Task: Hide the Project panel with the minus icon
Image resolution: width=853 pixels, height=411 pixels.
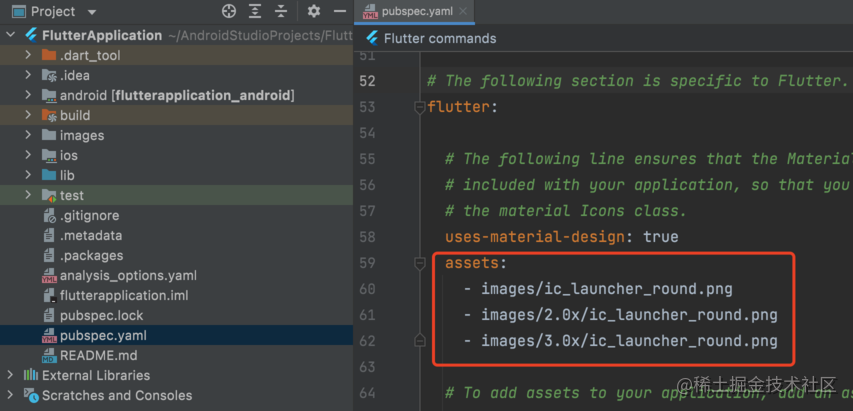Action: click(x=340, y=11)
